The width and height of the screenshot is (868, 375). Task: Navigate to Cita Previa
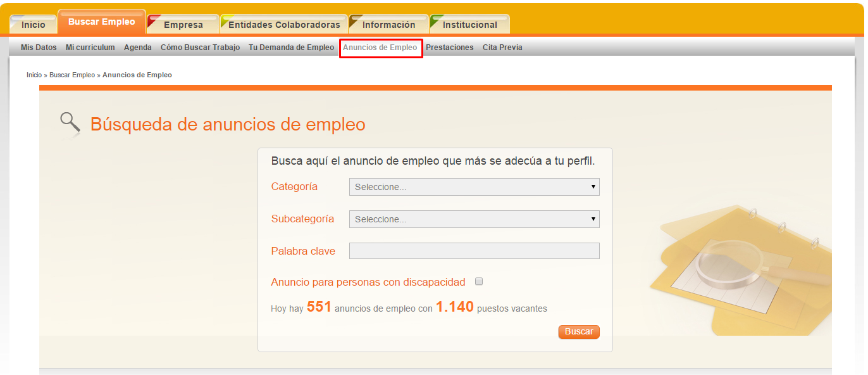click(502, 47)
